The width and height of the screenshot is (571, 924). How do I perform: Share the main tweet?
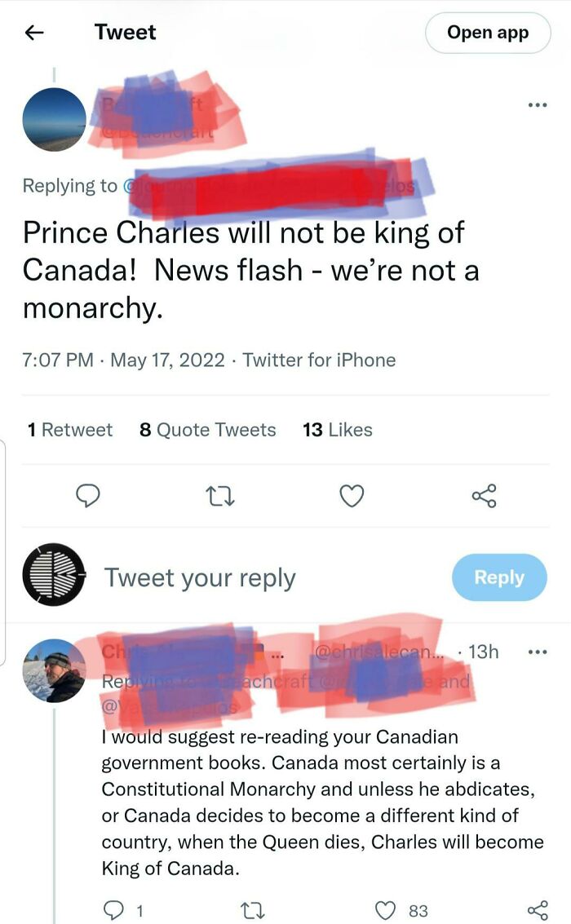483,497
